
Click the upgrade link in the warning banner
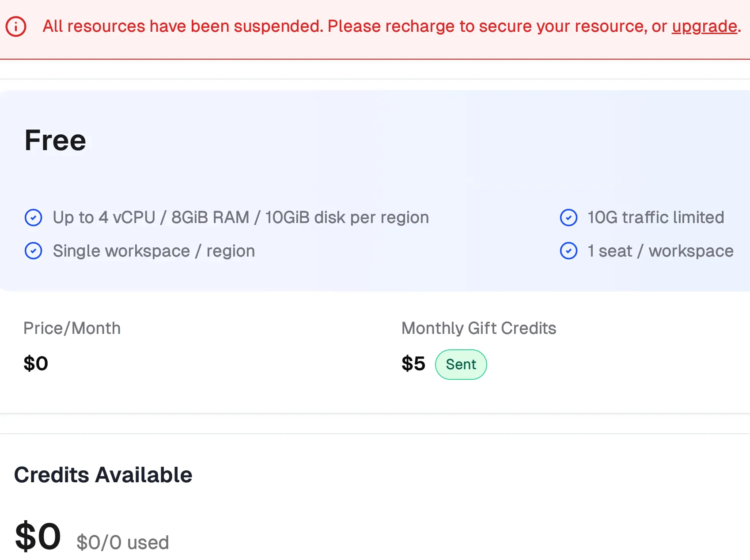(705, 26)
